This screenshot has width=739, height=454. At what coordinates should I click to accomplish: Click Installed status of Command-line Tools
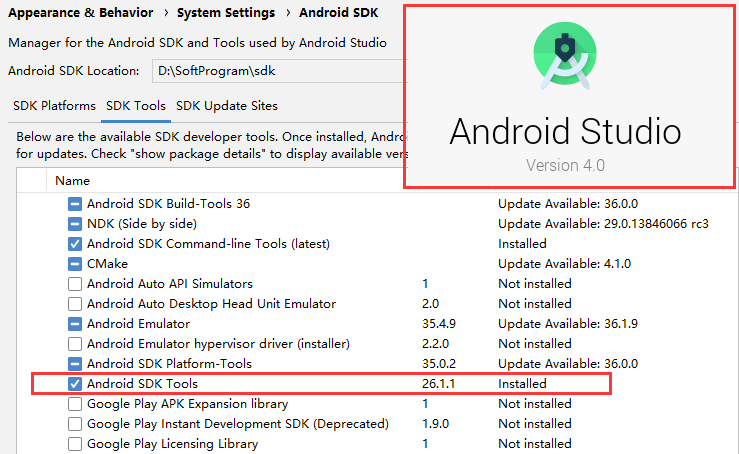(522, 244)
